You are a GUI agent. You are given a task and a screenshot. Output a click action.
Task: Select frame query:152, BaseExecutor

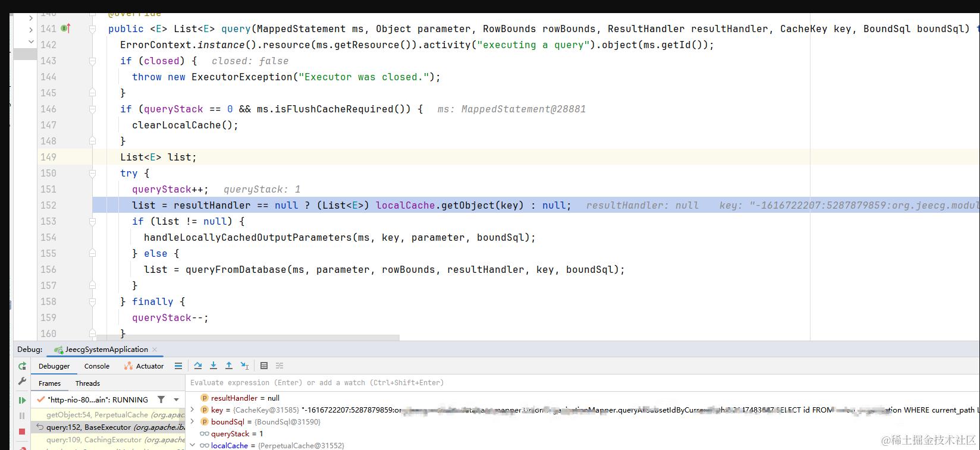click(108, 427)
